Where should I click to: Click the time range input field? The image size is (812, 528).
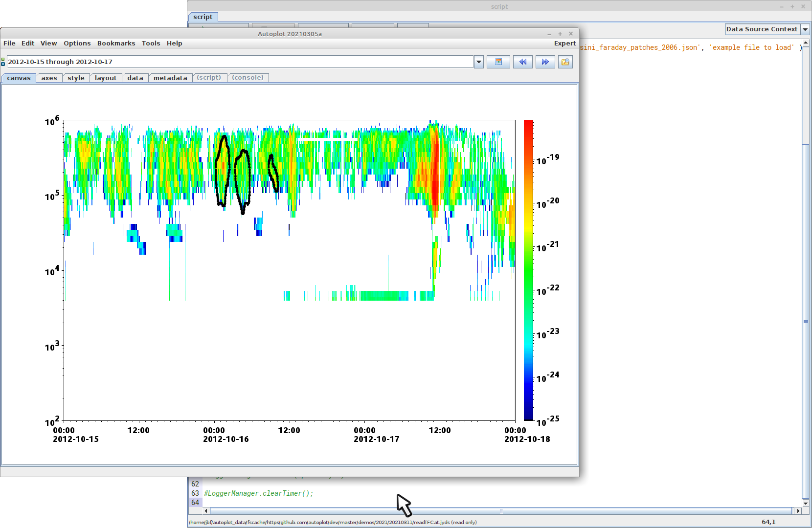click(240, 62)
